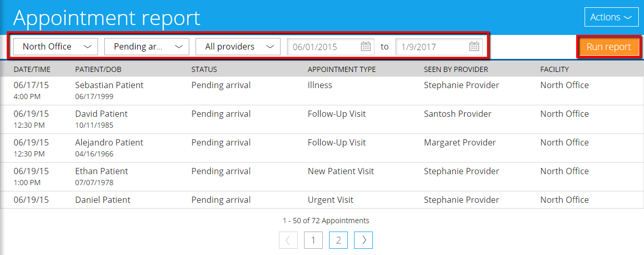The image size is (644, 255).
Task: Open the Pending arrival status dropdown
Action: pos(146,46)
